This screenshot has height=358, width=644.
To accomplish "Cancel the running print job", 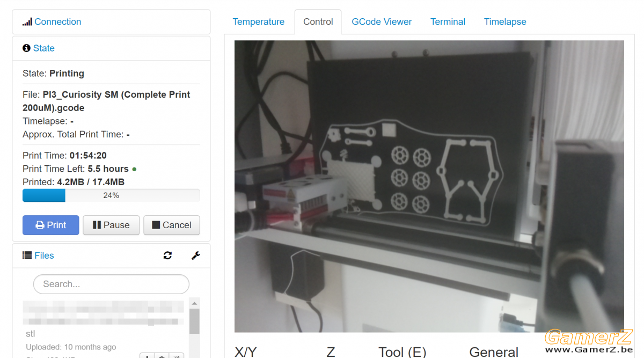I will click(x=172, y=225).
